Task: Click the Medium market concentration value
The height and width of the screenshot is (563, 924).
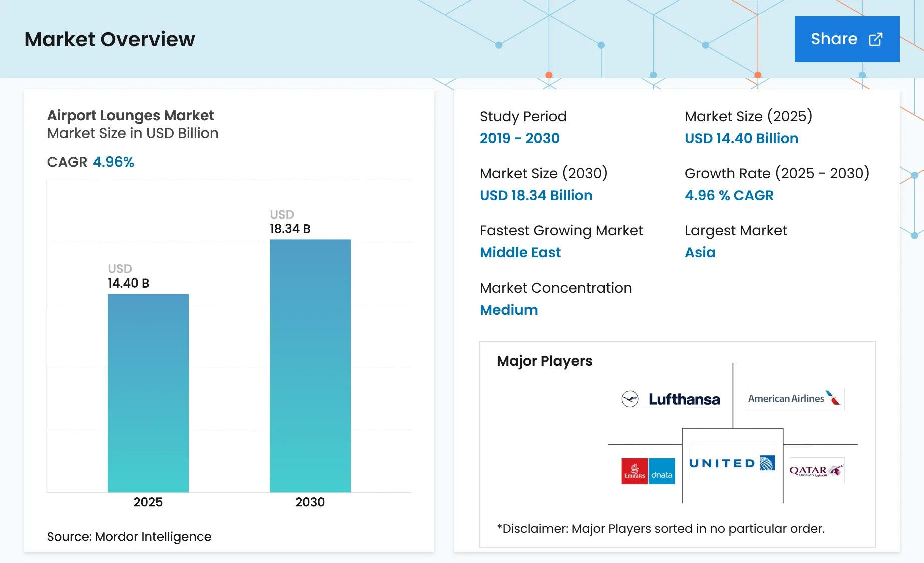Action: pyautogui.click(x=508, y=310)
